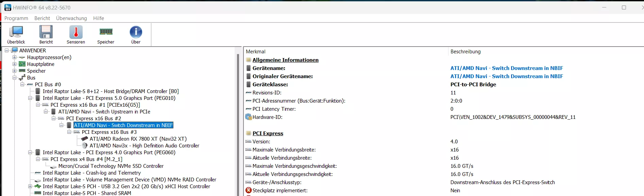
Task: Select PCI Express x16 Bus #3 item
Action: pos(109,132)
